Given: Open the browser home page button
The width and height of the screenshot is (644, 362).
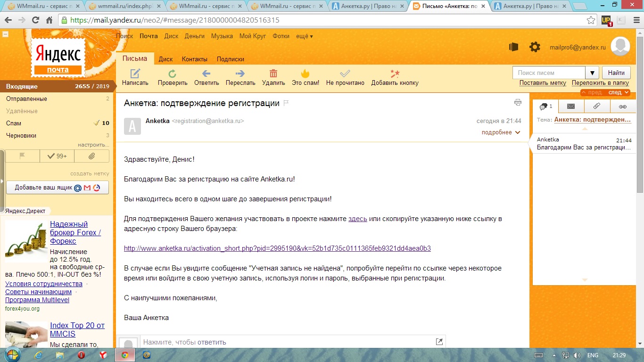Looking at the screenshot, I should (49, 20).
